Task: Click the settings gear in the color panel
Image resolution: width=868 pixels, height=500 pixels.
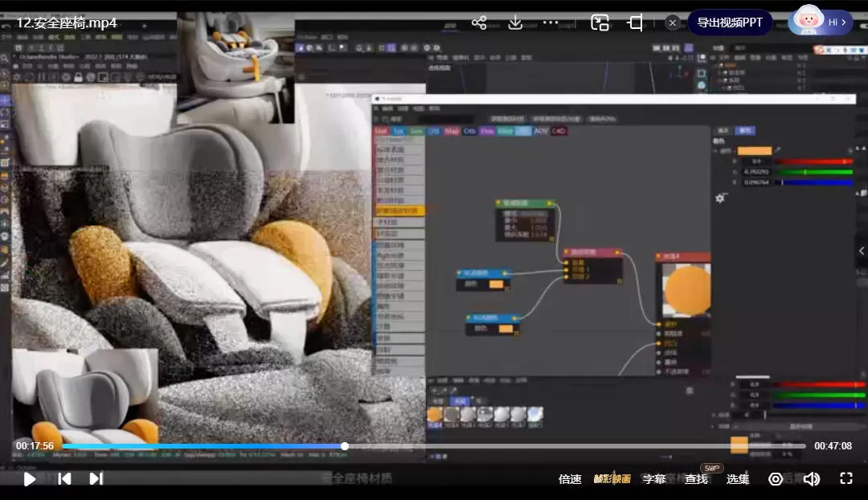Action: coord(721,198)
